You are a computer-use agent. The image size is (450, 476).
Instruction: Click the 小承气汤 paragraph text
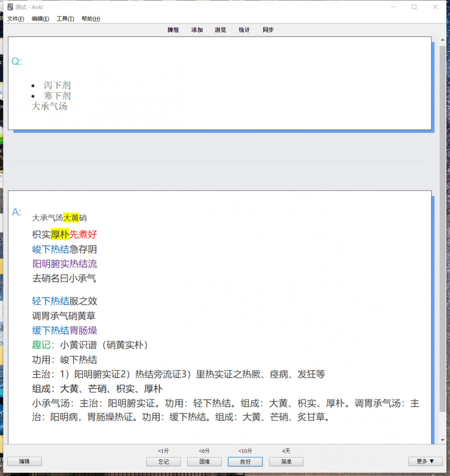226,410
